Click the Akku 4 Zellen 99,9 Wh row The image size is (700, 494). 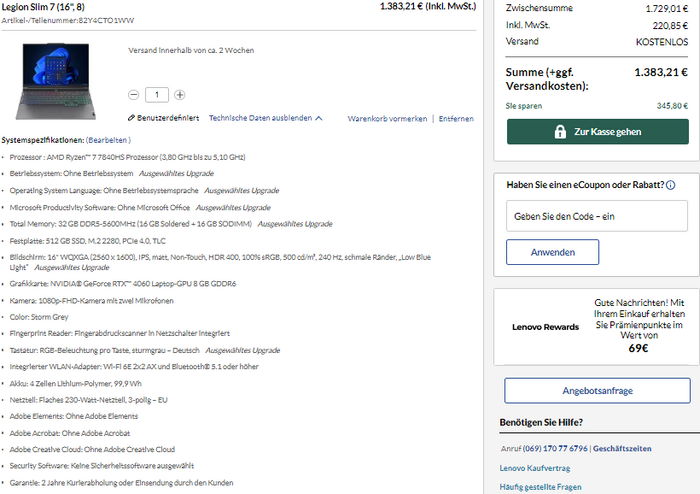(x=75, y=384)
